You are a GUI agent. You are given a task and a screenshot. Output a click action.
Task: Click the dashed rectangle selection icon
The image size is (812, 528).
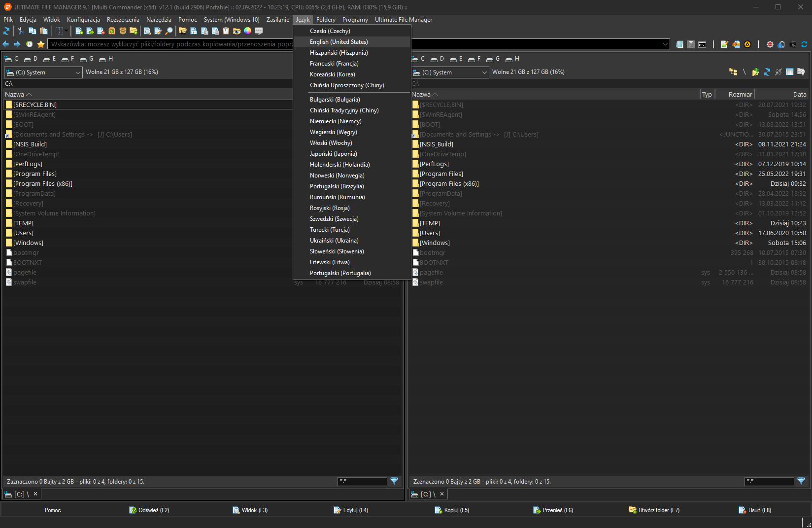tap(59, 31)
